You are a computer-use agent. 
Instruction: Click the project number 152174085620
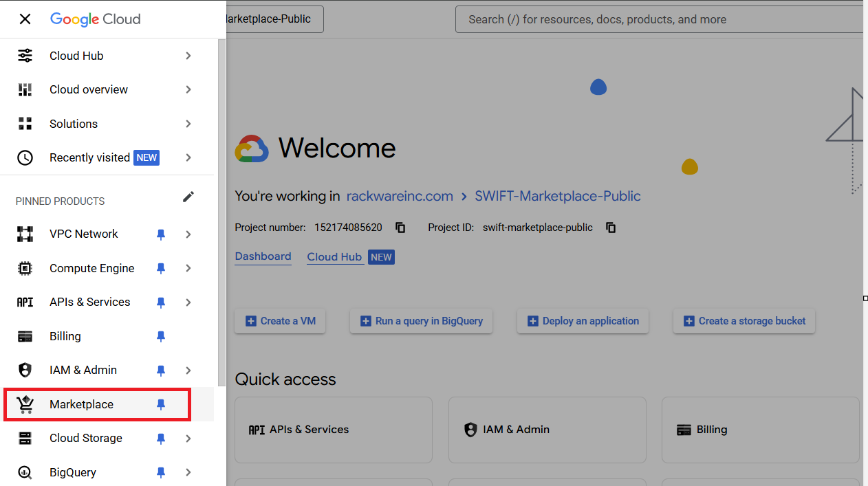348,228
